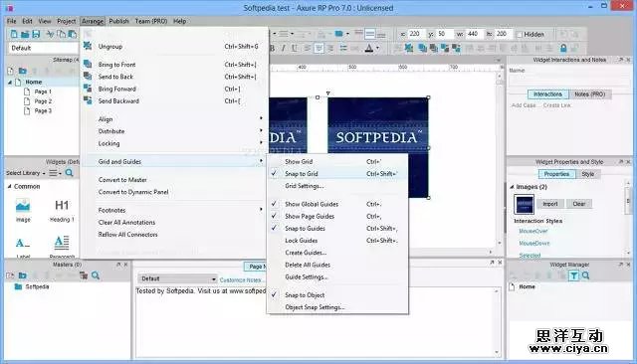Viewport: 637px width, 364px height.
Task: Click the x position field showing 220
Action: click(416, 34)
